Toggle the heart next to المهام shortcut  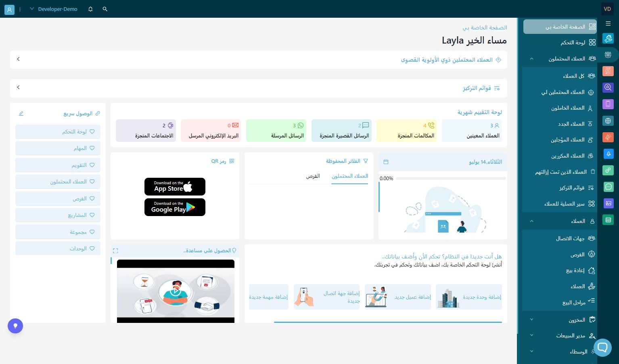(x=92, y=148)
